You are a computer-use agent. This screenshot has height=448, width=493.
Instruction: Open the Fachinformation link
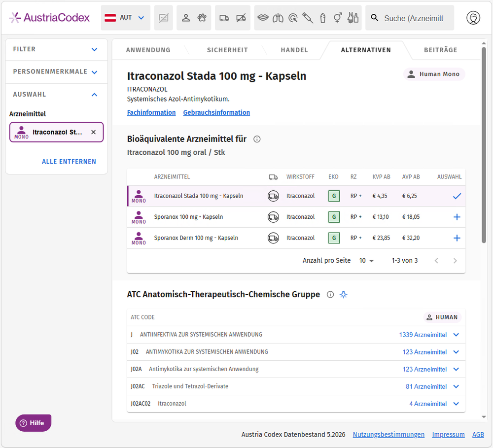(x=151, y=112)
